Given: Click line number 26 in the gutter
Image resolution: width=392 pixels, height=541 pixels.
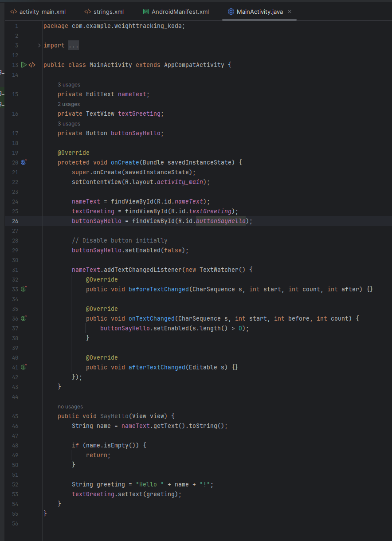Looking at the screenshot, I should click(x=15, y=221).
